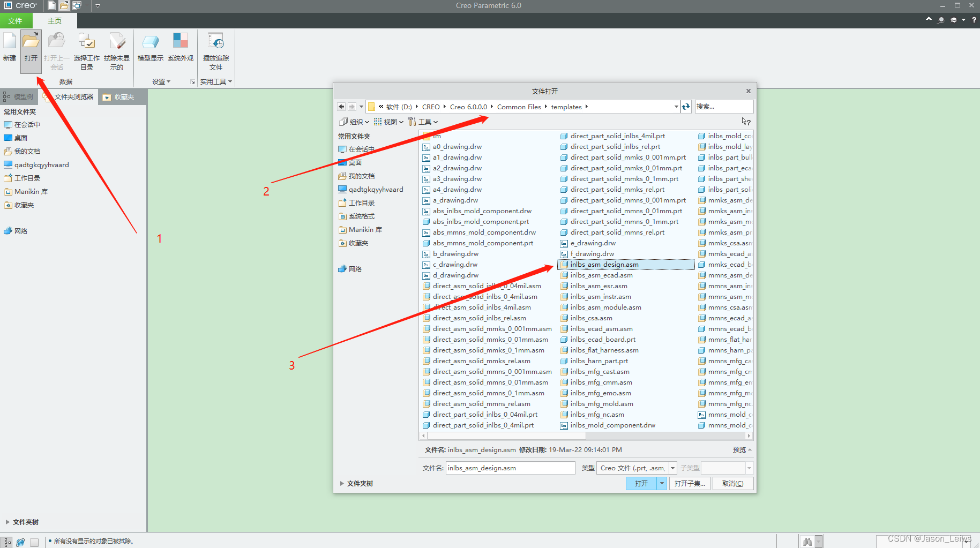Viewport: 980px width, 548px height.
Task: Click 选择工作目录 working directory icon
Action: 87,51
